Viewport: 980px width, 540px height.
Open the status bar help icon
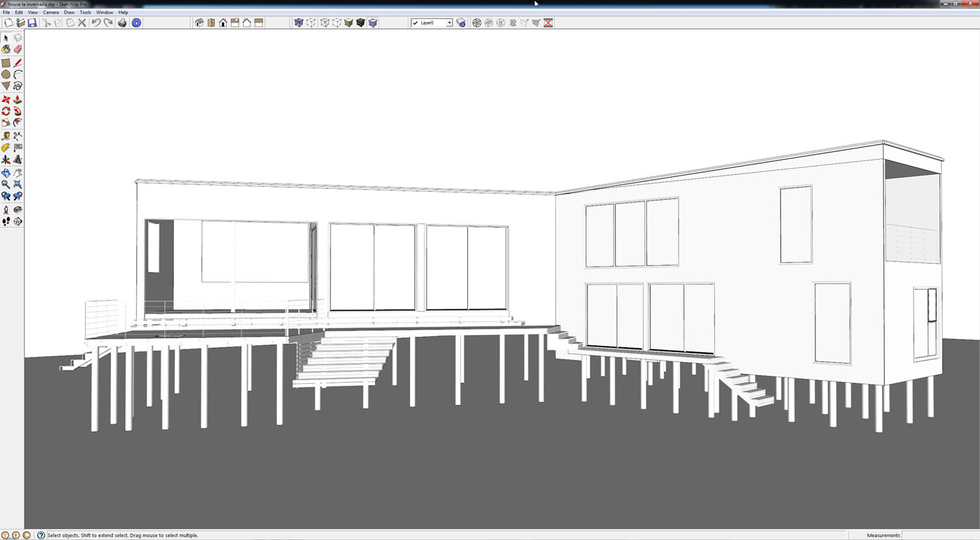(41, 535)
